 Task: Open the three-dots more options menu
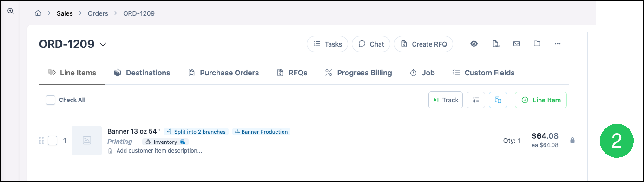(558, 44)
